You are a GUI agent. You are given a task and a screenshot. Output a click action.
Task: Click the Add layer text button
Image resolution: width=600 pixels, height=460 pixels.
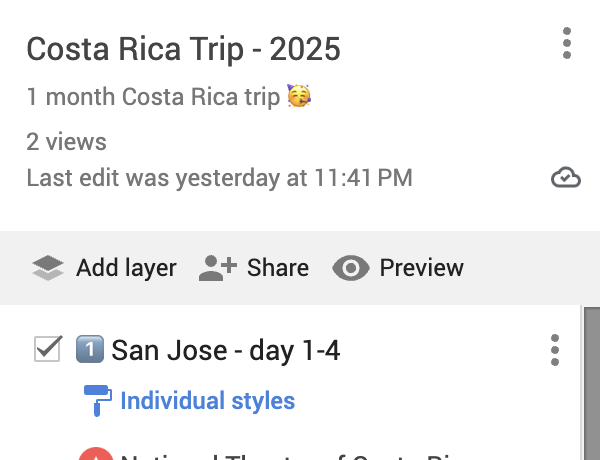(x=126, y=268)
